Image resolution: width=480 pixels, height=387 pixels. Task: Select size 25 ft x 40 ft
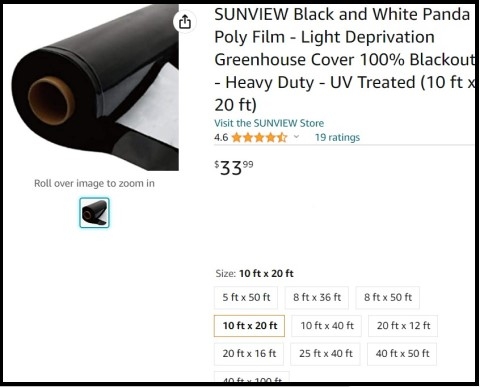pos(326,354)
